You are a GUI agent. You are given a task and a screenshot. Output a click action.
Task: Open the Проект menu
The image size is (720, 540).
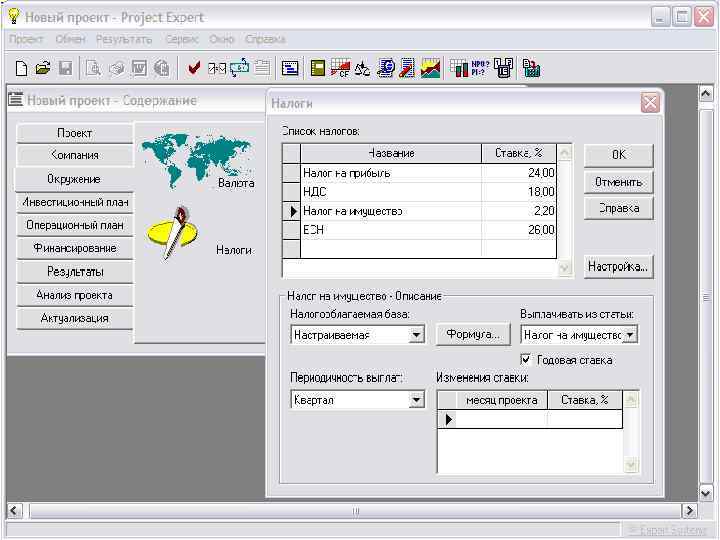coord(26,39)
